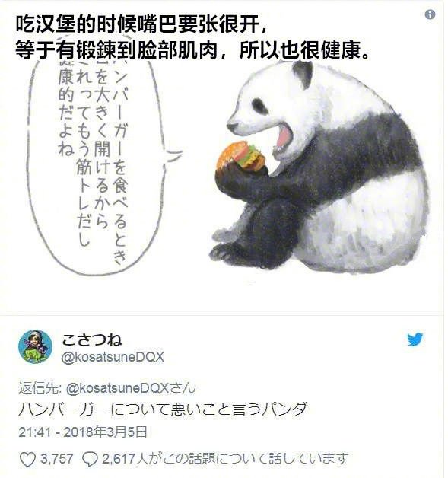Click the 返信先 reply label

point(40,388)
